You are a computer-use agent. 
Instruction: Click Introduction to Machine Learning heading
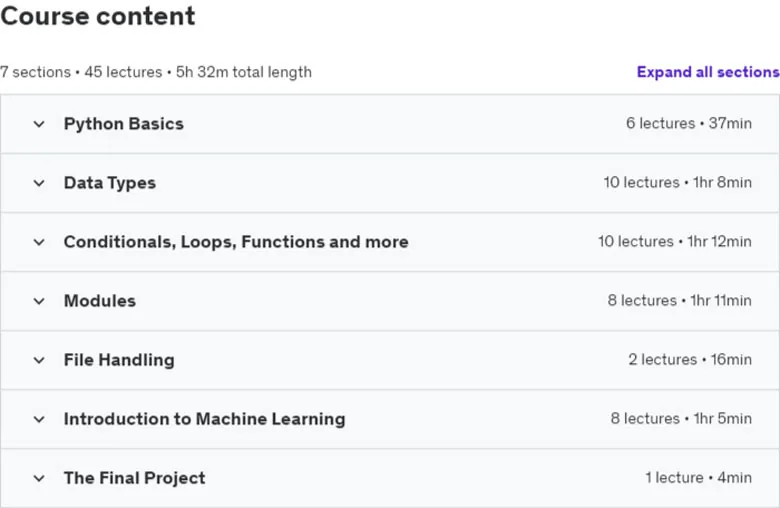(204, 419)
